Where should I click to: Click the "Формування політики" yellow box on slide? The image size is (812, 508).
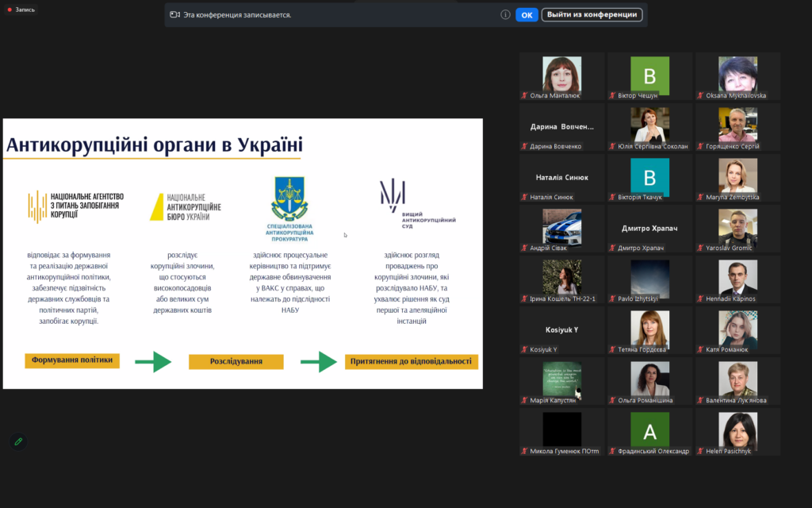tap(72, 360)
